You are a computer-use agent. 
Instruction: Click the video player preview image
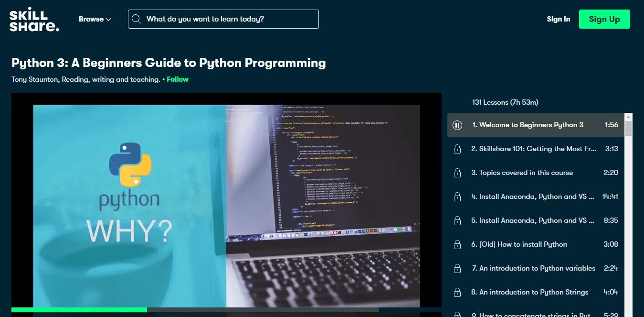[226, 206]
